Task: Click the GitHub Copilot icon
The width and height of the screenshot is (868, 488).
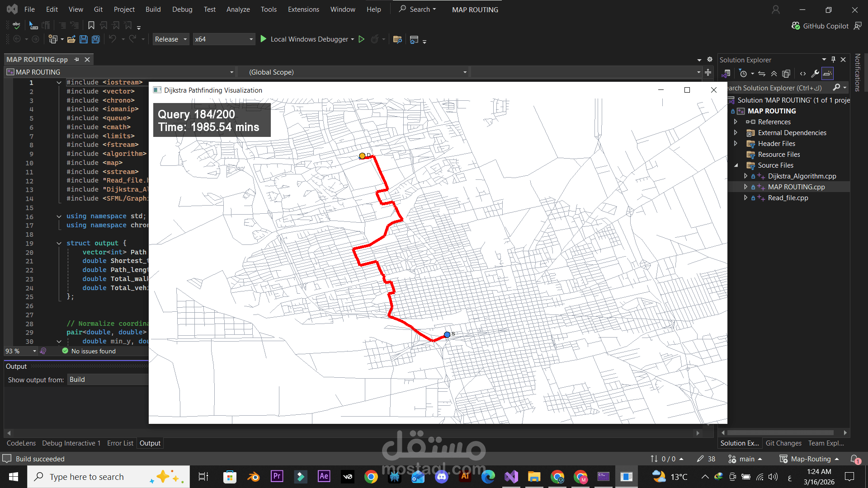Action: point(796,26)
